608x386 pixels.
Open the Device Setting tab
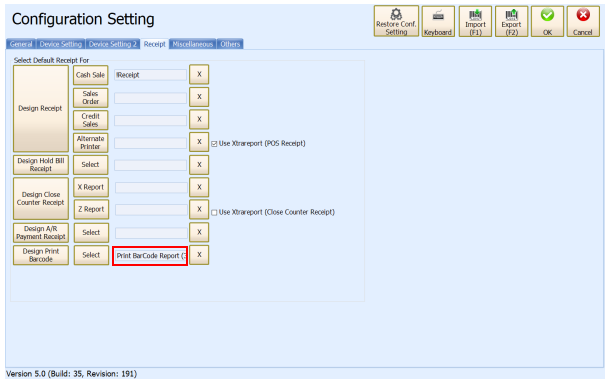(60, 44)
